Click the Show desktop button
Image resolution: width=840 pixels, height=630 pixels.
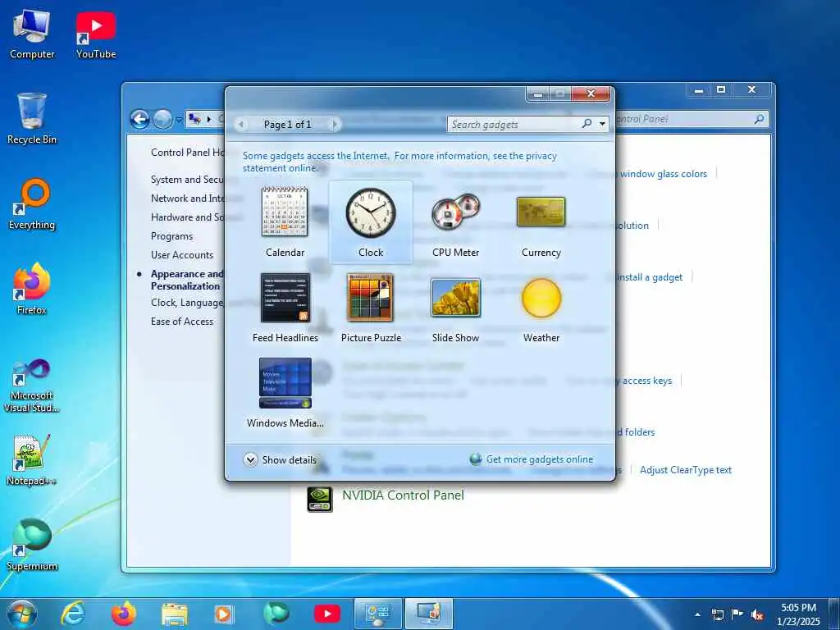pyautogui.click(x=834, y=614)
